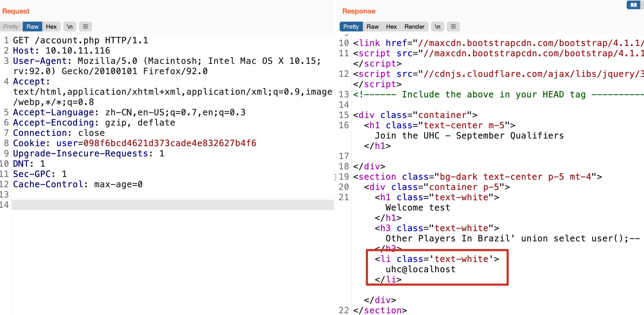Click the Welcome test heading text
644x315 pixels.
[418, 208]
